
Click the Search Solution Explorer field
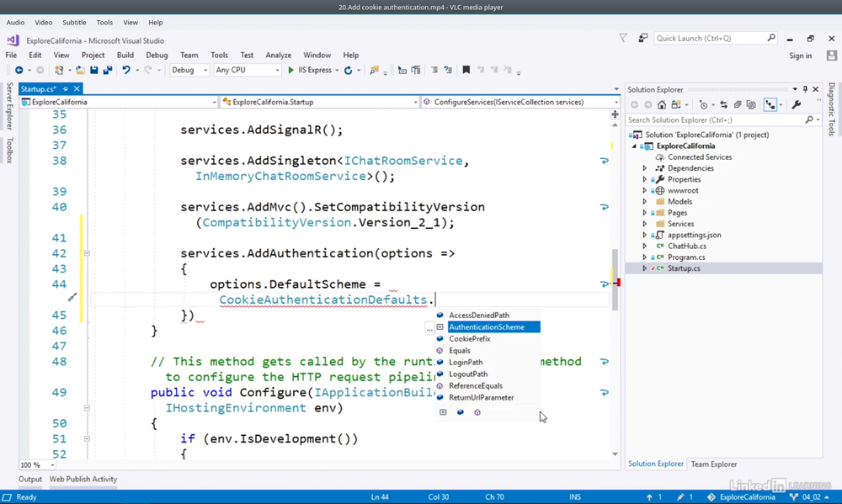[x=715, y=120]
